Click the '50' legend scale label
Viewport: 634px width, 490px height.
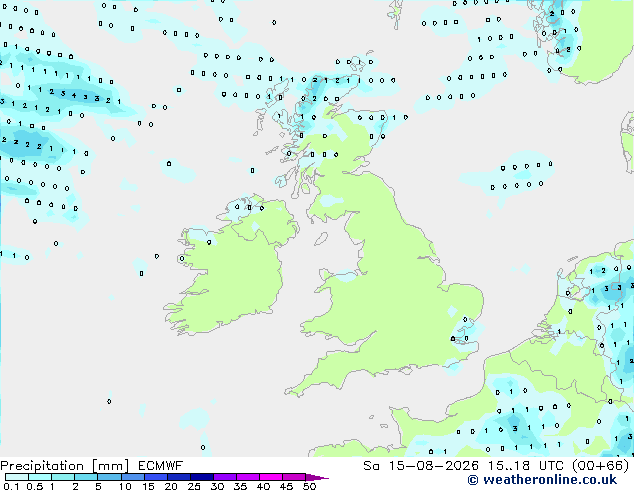[x=309, y=486]
